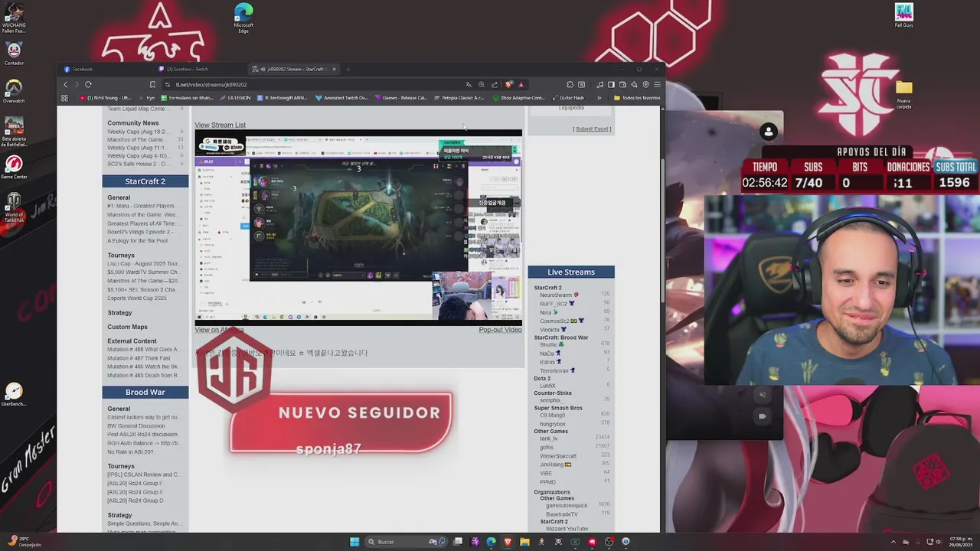Open the Games - Release Cal... bookmark
Screen dimensions: 980x551
pyautogui.click(x=400, y=98)
